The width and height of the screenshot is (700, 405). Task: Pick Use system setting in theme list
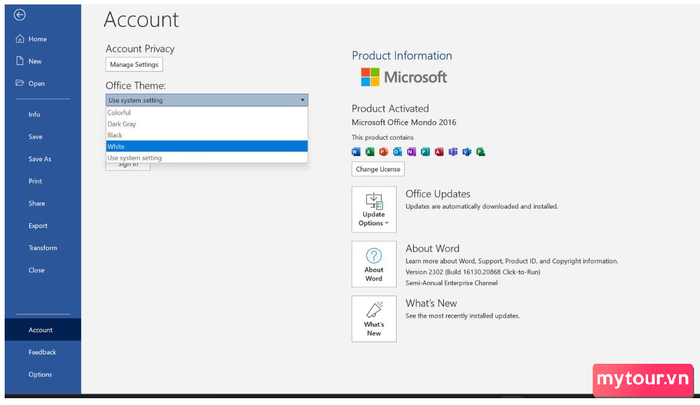(x=207, y=158)
